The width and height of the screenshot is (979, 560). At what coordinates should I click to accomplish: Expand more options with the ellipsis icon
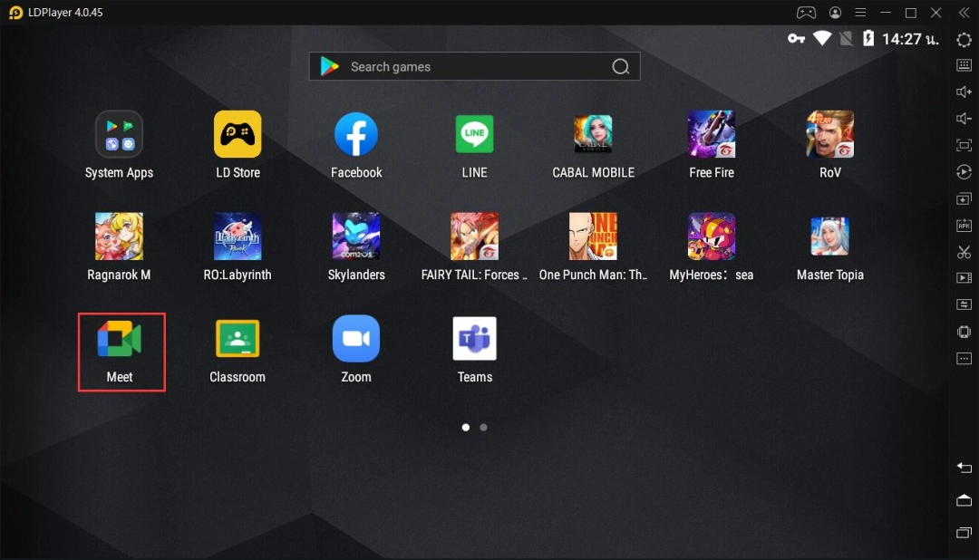point(964,358)
